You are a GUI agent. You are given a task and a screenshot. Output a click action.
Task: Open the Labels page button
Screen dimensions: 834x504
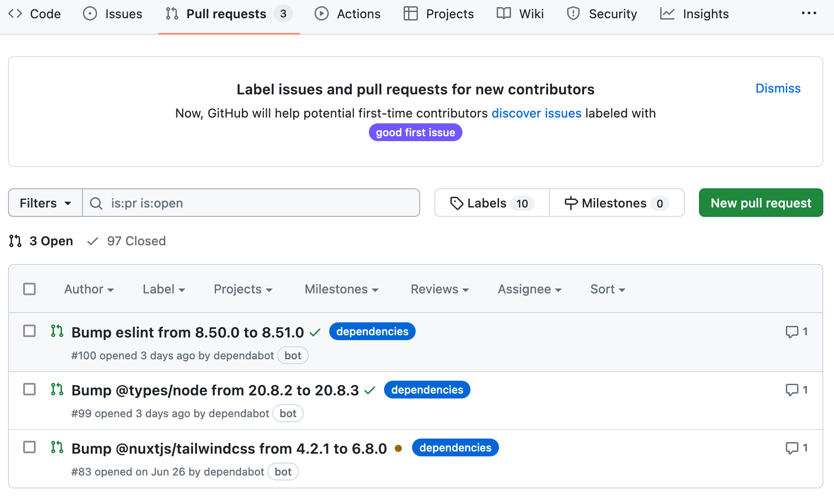[492, 203]
